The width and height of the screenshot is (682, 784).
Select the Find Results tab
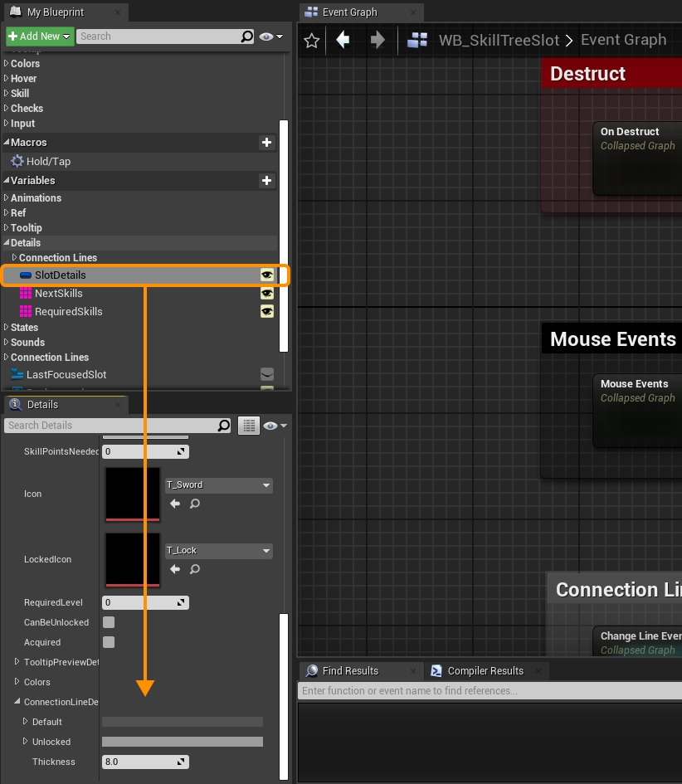click(x=349, y=671)
